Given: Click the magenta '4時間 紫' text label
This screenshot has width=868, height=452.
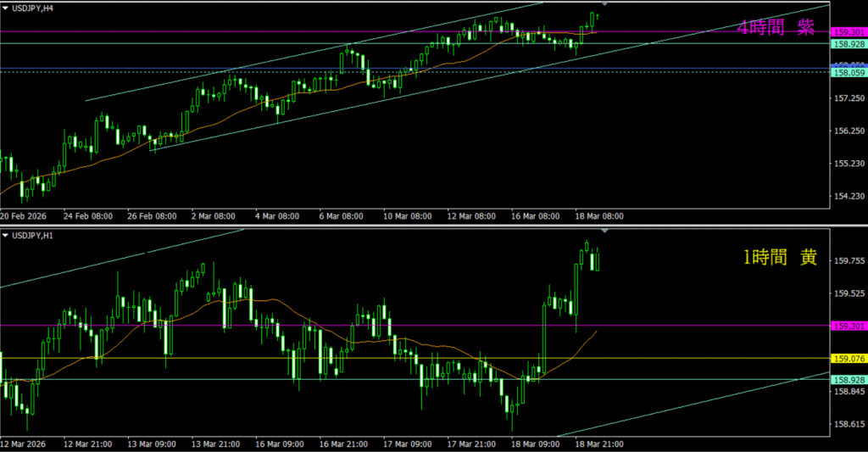Looking at the screenshot, I should (776, 28).
